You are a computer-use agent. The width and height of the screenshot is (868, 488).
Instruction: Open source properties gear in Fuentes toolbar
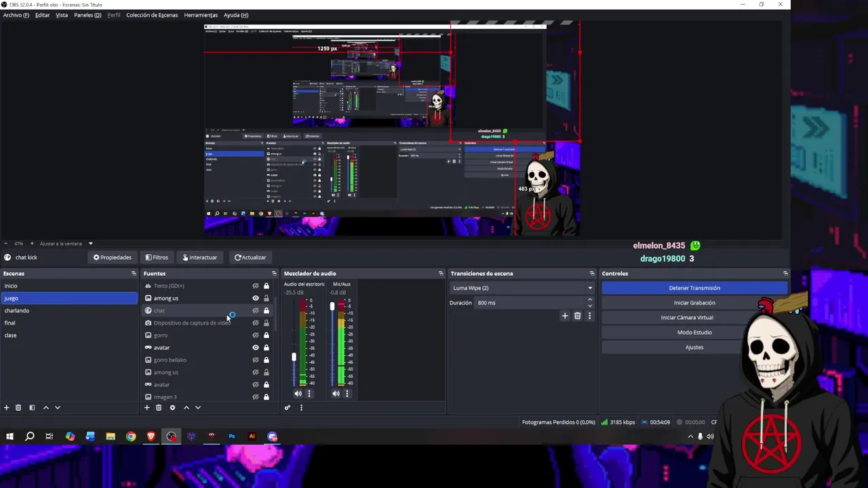pyautogui.click(x=172, y=407)
